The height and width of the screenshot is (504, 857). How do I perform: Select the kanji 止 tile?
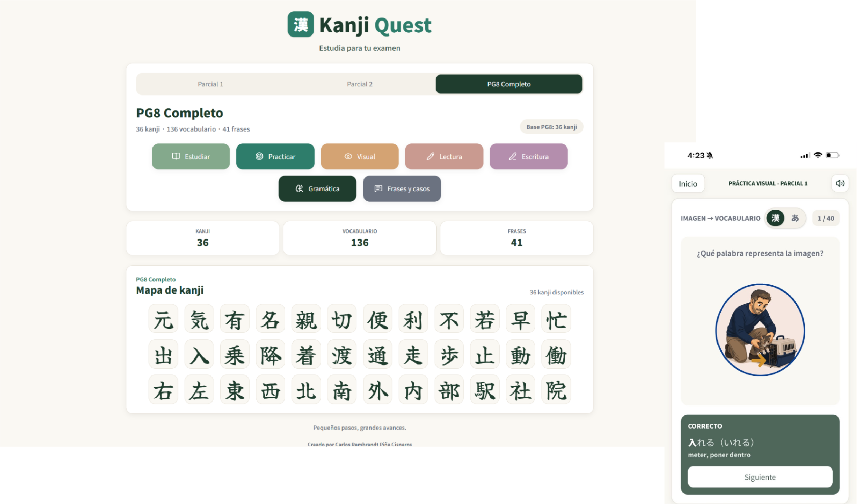(x=485, y=354)
